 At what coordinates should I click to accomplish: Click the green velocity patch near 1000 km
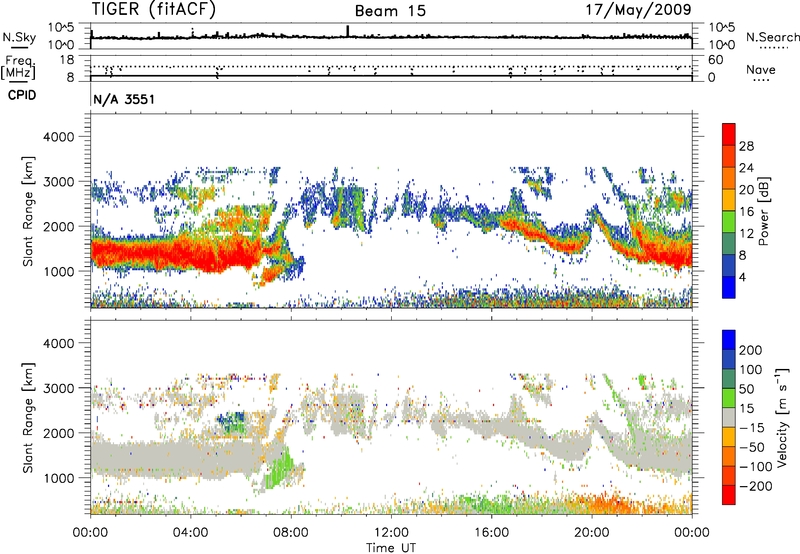point(279,469)
